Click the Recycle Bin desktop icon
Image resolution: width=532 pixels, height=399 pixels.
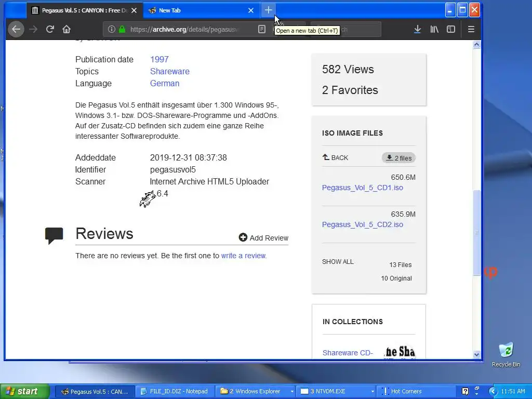coord(506,354)
